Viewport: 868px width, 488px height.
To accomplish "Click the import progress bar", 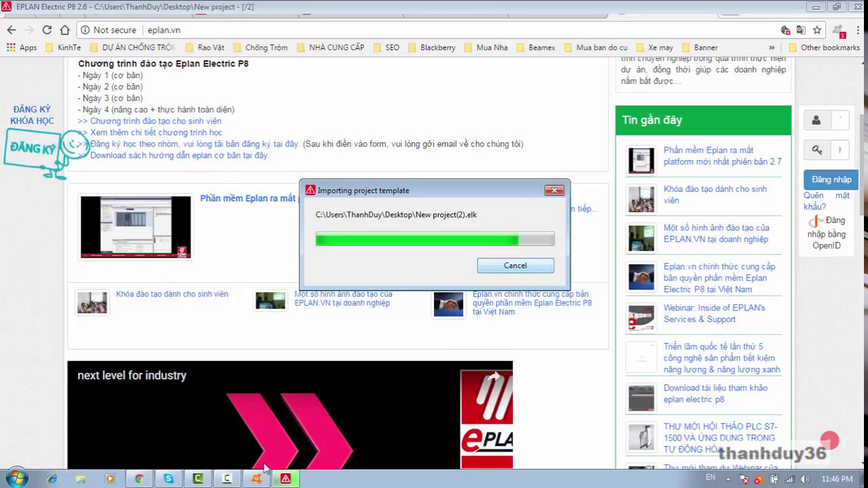I will (x=435, y=239).
